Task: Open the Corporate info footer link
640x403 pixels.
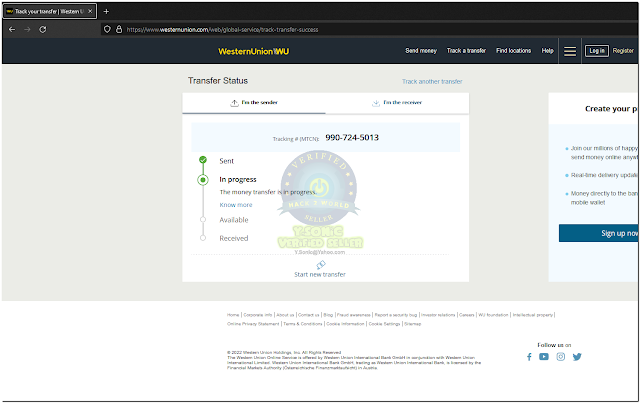Action: tap(258, 315)
